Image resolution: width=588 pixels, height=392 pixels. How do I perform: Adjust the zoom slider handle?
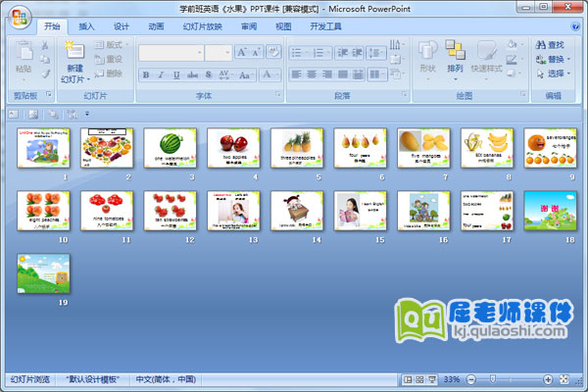coord(493,379)
